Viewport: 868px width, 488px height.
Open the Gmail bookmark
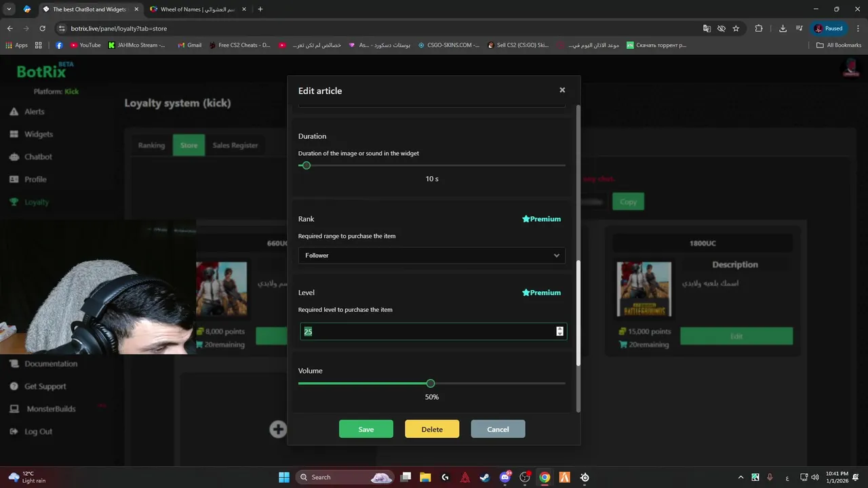[189, 45]
